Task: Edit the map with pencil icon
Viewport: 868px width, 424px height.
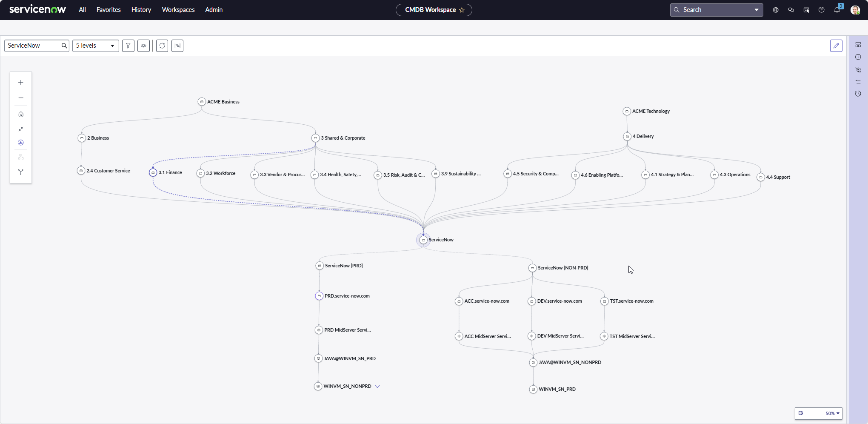Action: 836,46
